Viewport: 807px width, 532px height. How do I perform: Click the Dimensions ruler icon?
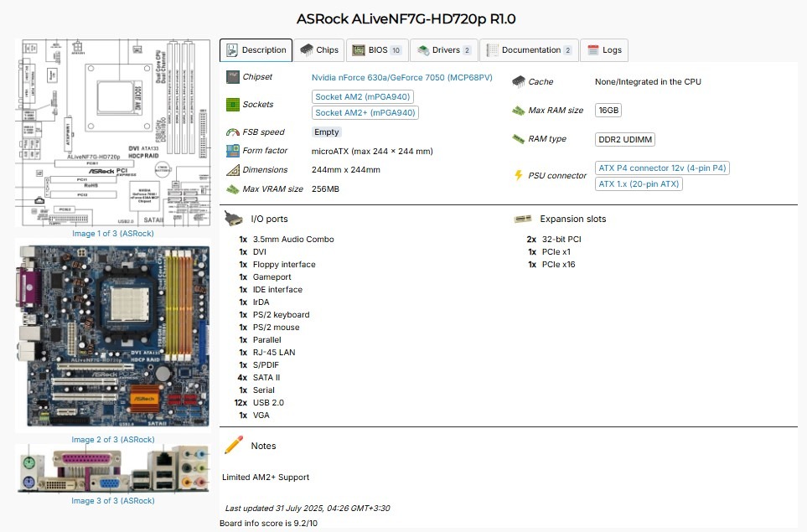pyautogui.click(x=233, y=170)
